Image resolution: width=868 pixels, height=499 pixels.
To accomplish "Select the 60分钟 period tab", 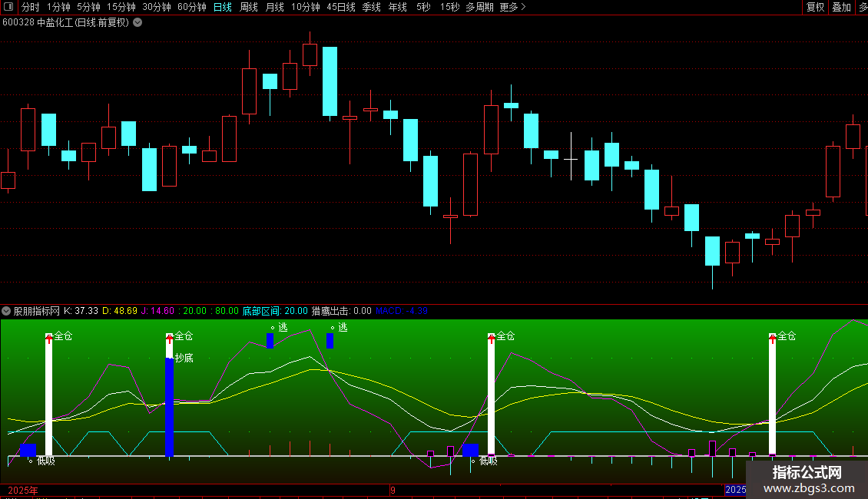I will tap(192, 7).
